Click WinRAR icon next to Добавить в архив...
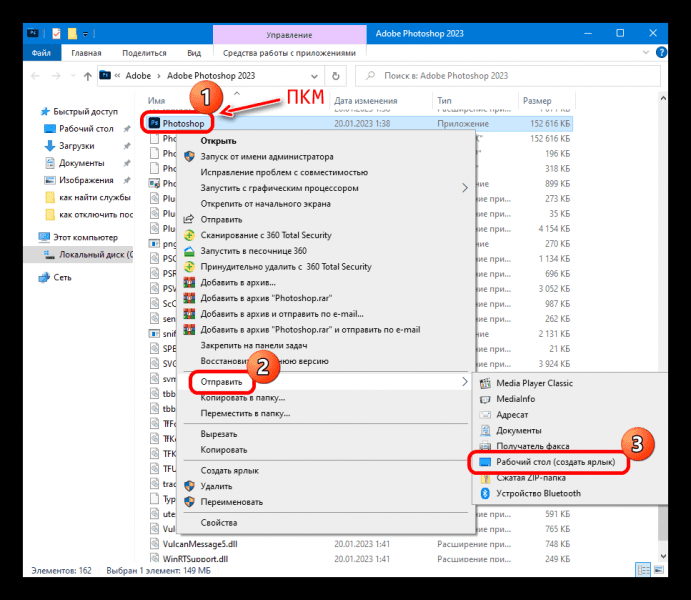This screenshot has width=691, height=600. point(189,283)
